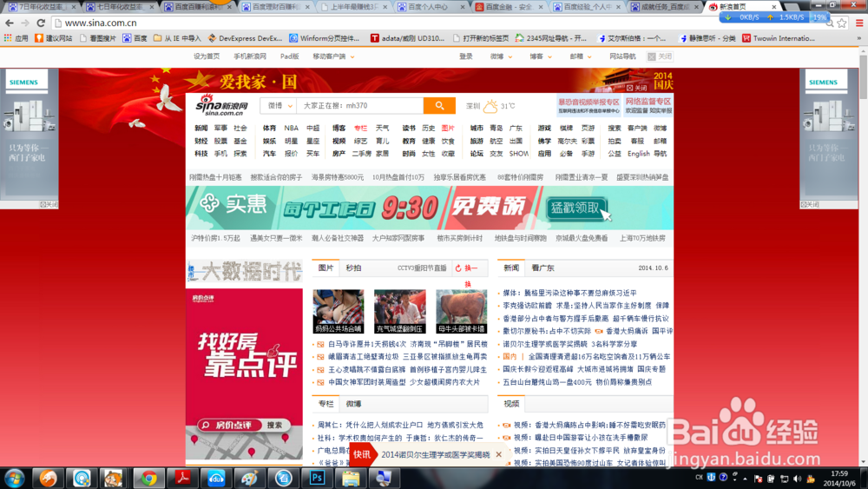Select the 秒拍 tab
The width and height of the screenshot is (868, 489).
354,268
